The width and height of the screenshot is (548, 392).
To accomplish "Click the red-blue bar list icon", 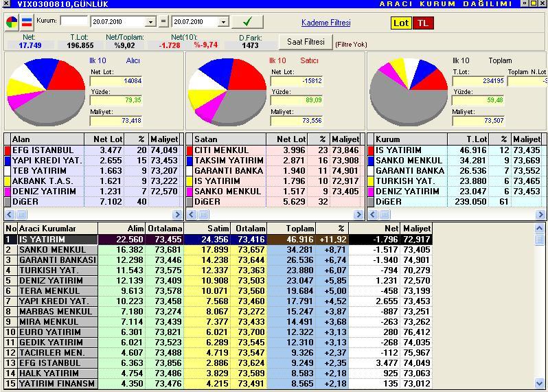I will tap(27, 23).
